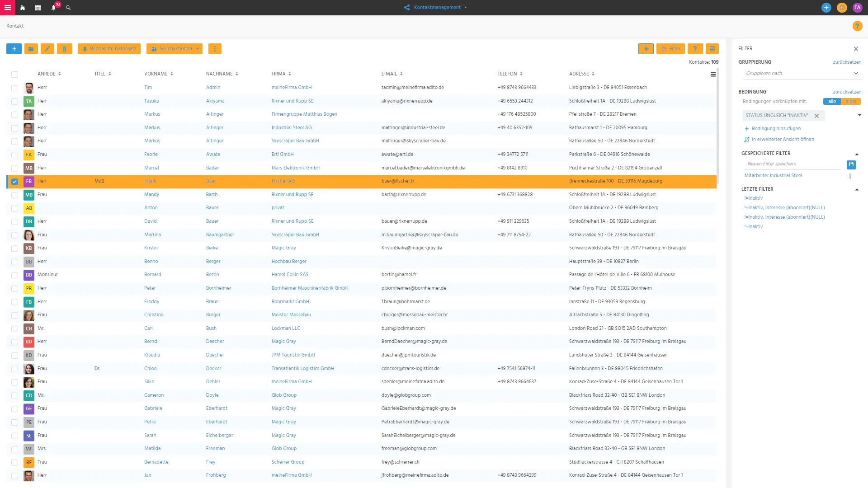
Task: Click Bedingung hinzufügen
Action: coord(773,129)
